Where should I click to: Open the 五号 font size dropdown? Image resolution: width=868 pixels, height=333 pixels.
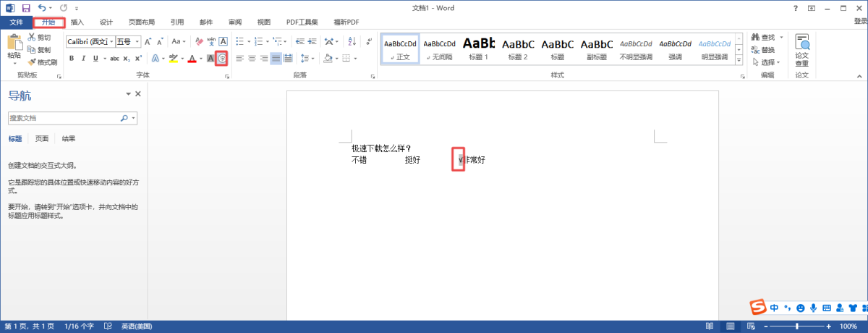[x=127, y=41]
